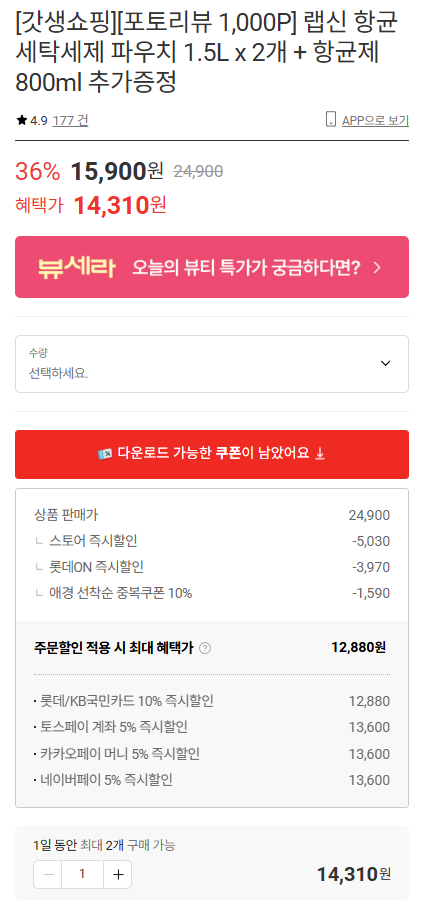Click the phone icon beside APP으로 보기

click(331, 120)
